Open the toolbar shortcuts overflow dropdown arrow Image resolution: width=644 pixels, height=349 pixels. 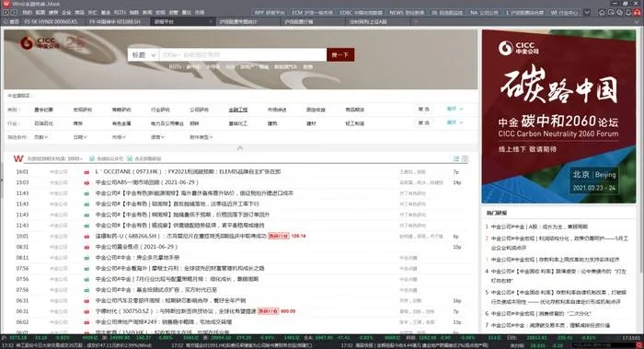point(587,12)
